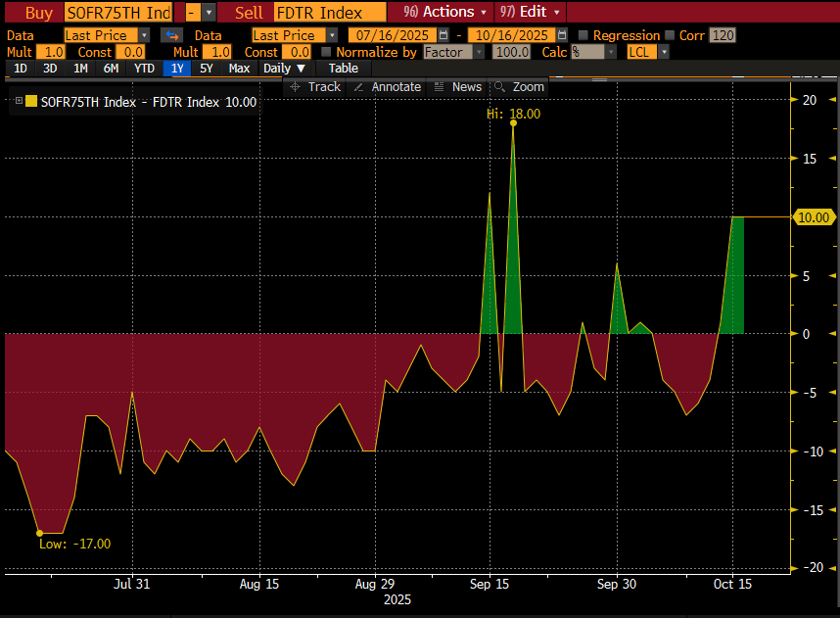This screenshot has height=618, width=840.
Task: Click the Hi: 18.00 peak marker
Action: click(x=513, y=123)
